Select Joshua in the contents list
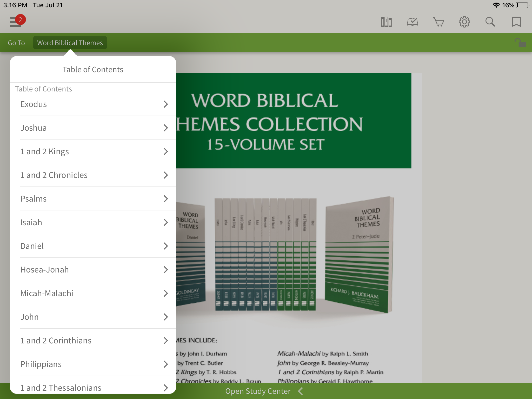Screen dimensions: 532x399 coord(93,128)
